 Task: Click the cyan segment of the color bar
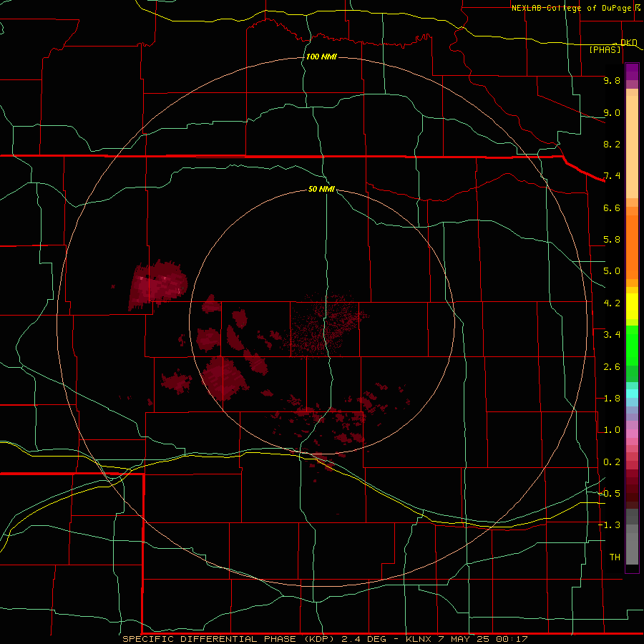click(x=632, y=393)
